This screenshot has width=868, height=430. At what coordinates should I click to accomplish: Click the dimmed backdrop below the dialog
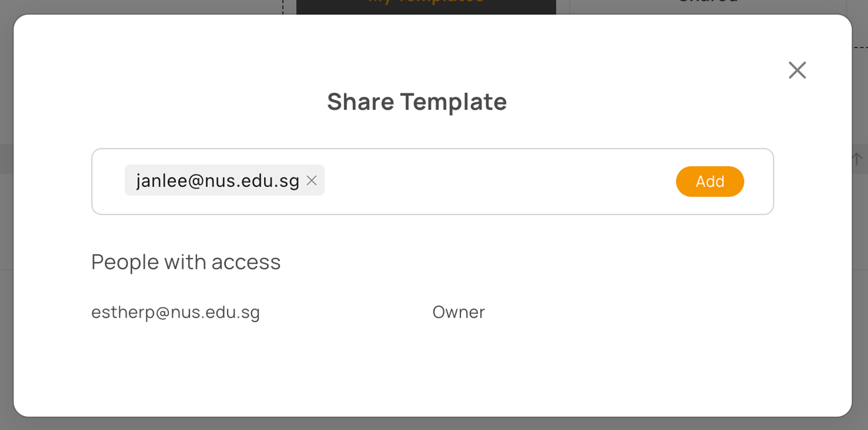click(x=434, y=424)
